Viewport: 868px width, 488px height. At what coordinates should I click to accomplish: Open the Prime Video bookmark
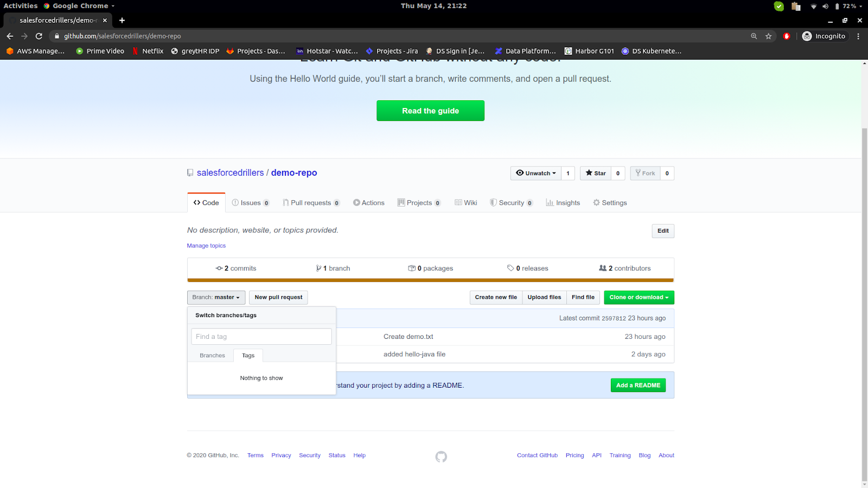click(100, 51)
